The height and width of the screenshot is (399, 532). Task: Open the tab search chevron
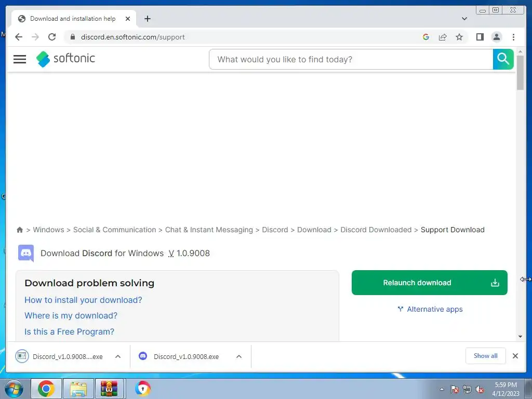464,19
